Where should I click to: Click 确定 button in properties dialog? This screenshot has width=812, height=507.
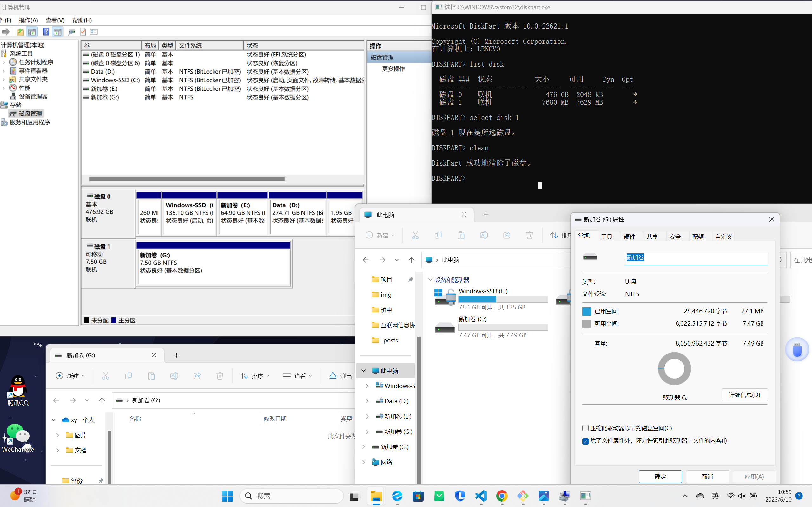660,477
